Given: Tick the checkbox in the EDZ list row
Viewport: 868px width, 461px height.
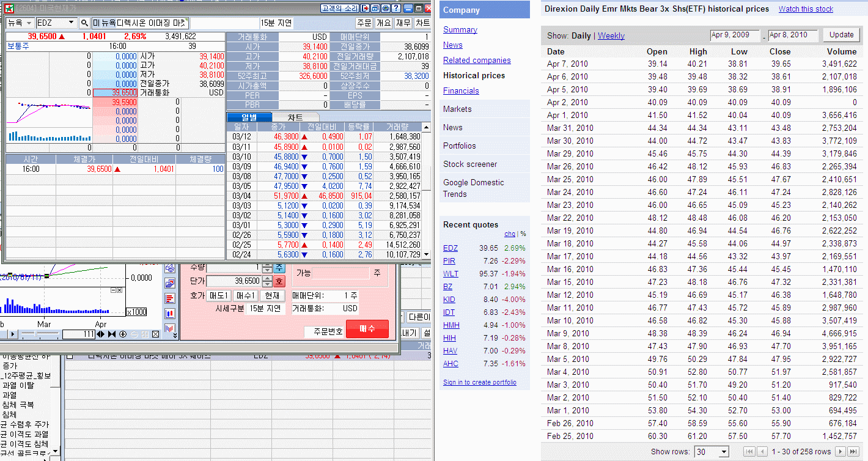Looking at the screenshot, I should click(70, 356).
